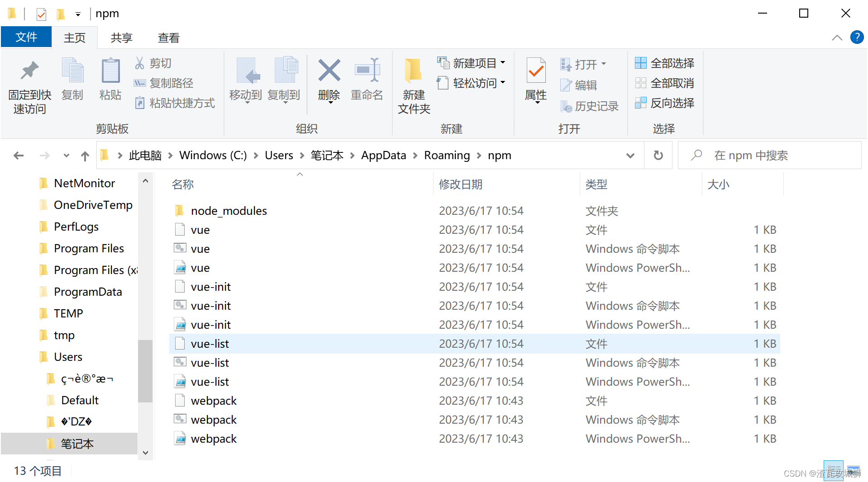
Task: Select ProgramData in navigation tree
Action: (x=88, y=292)
